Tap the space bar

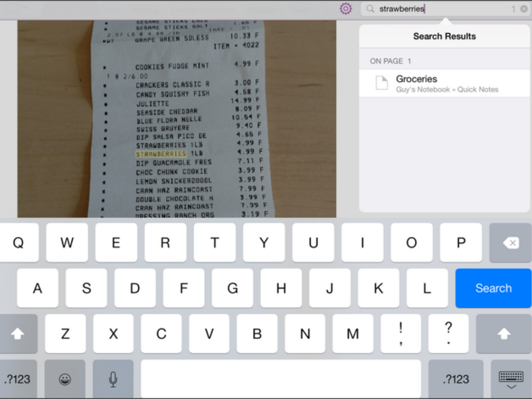pyautogui.click(x=281, y=379)
